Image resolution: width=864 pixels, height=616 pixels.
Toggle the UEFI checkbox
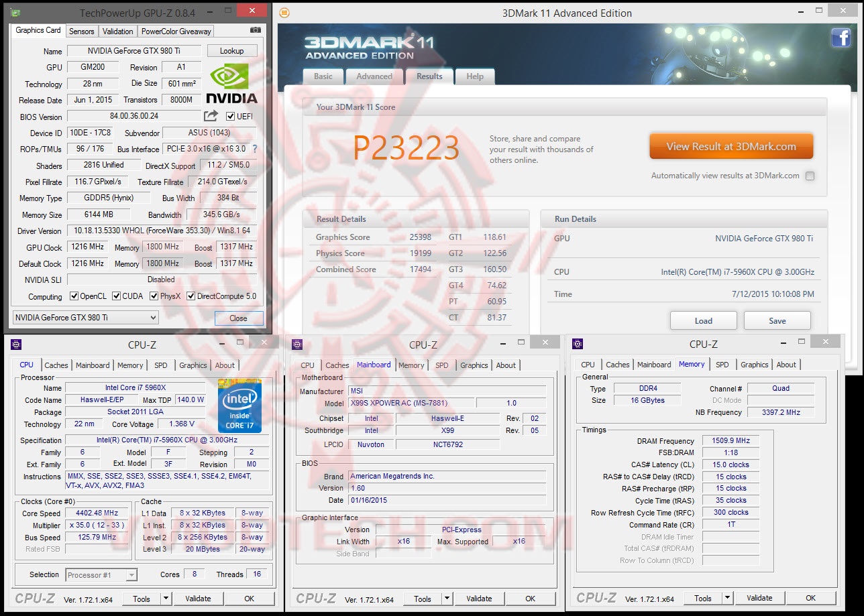[231, 117]
